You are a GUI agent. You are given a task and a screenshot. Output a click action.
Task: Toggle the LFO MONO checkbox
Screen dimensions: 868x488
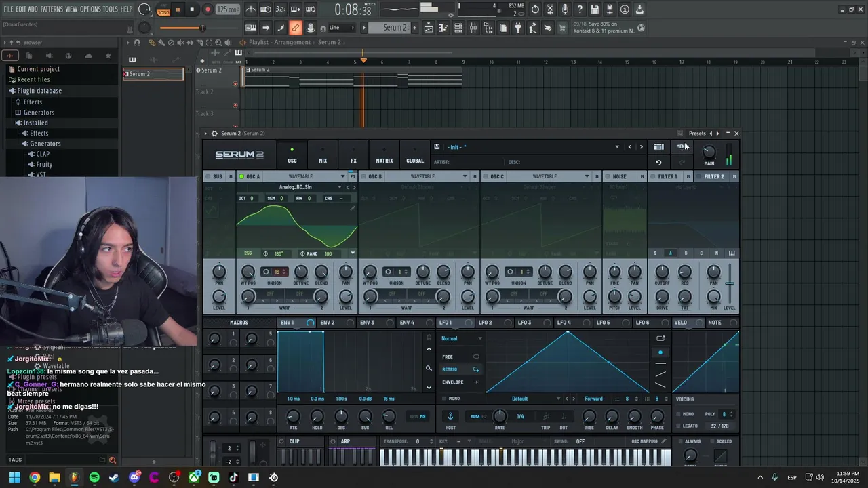(443, 399)
